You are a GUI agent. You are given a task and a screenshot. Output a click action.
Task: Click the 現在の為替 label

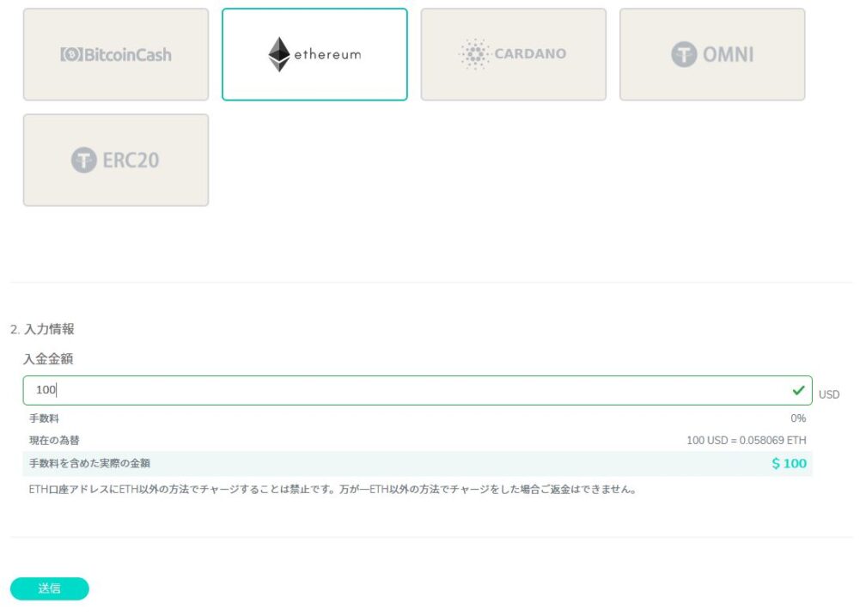[54, 441]
